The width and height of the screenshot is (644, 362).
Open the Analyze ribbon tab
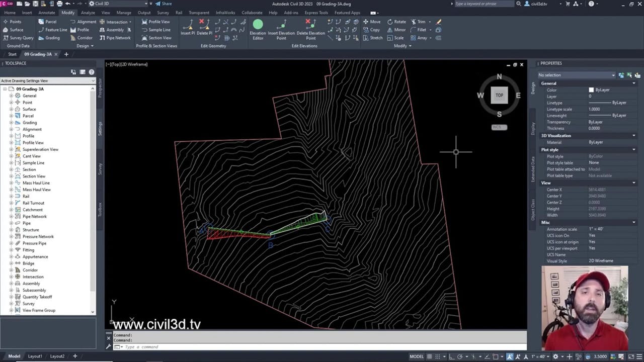coord(88,13)
